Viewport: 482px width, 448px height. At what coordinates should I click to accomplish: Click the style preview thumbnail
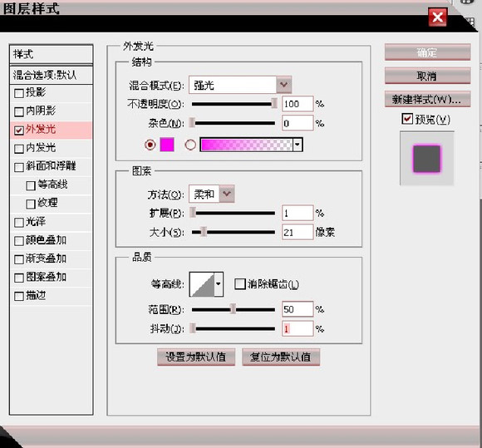[x=426, y=159]
